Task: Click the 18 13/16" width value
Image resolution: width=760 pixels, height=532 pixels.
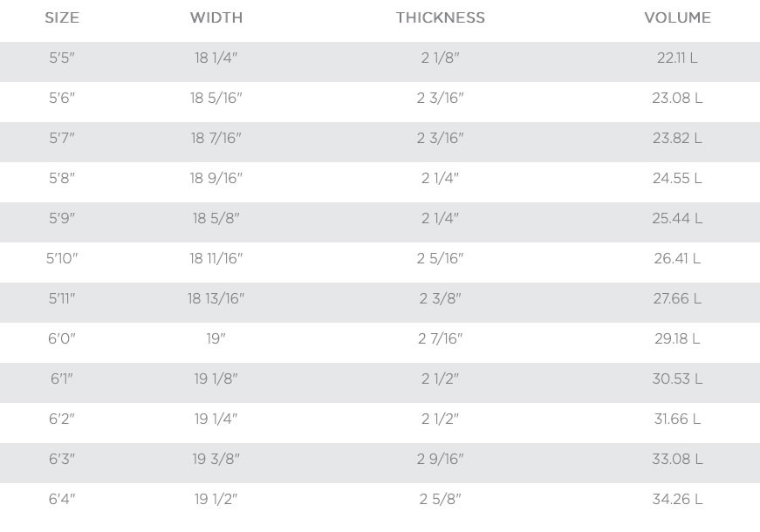Action: click(216, 299)
